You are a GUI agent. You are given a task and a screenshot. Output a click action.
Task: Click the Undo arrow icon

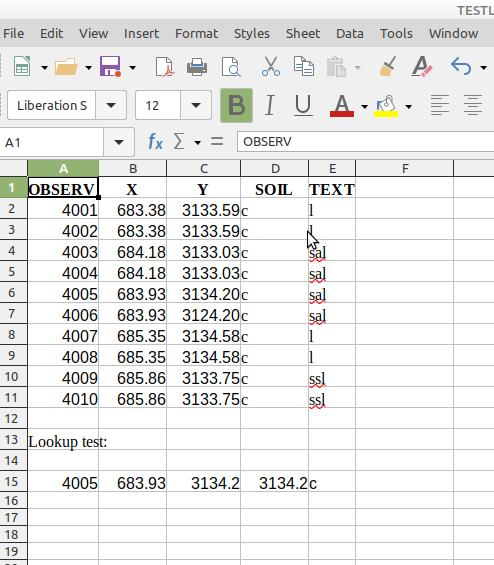click(x=461, y=66)
